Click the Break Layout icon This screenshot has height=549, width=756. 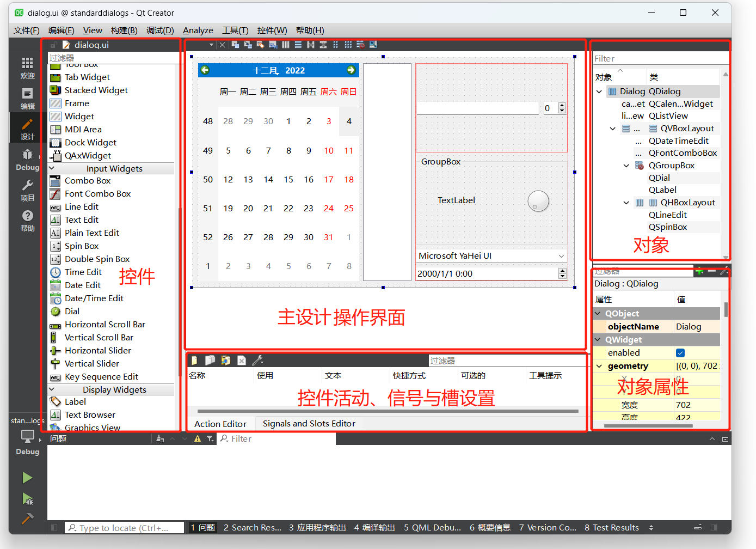coord(360,45)
